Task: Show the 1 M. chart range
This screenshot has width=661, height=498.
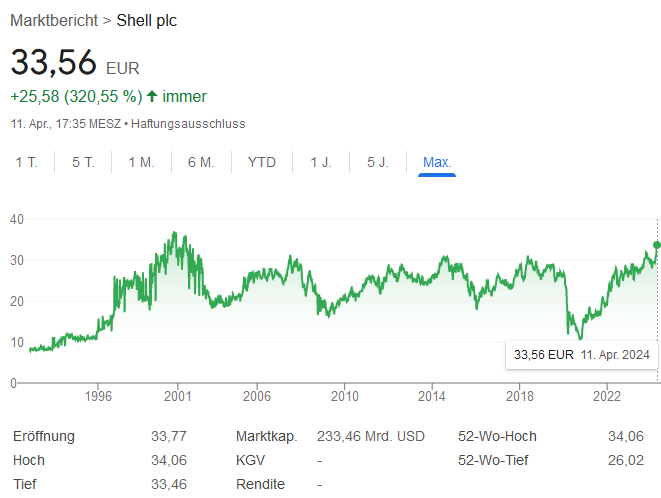Action: tap(141, 162)
